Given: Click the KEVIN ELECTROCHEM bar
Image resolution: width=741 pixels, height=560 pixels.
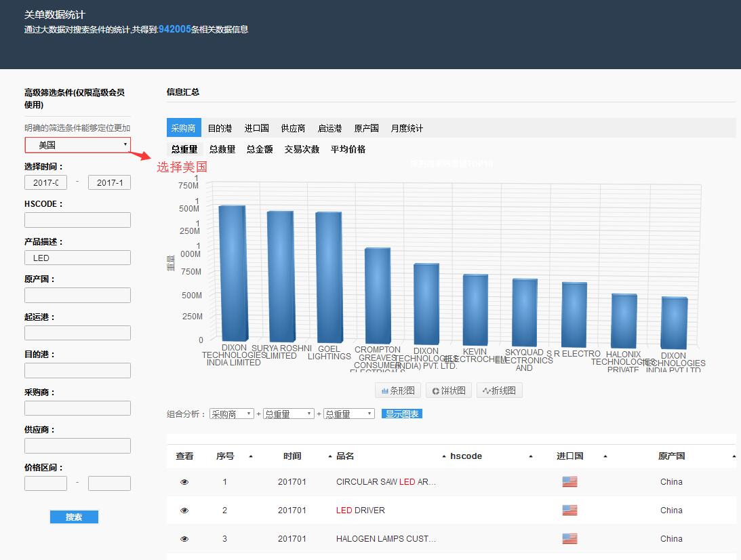Looking at the screenshot, I should point(475,310).
